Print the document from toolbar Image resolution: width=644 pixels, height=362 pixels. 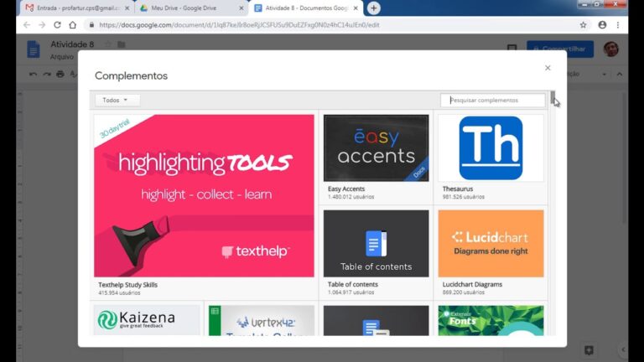60,75
